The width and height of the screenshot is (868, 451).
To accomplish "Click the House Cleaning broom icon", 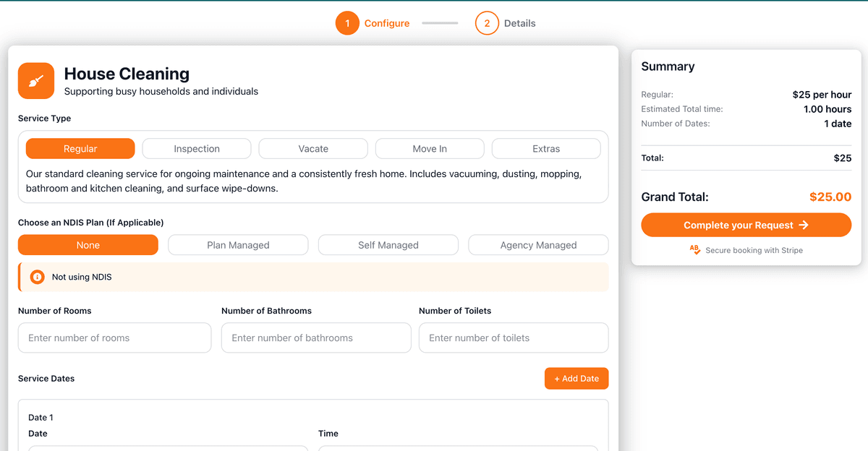I will click(x=36, y=80).
